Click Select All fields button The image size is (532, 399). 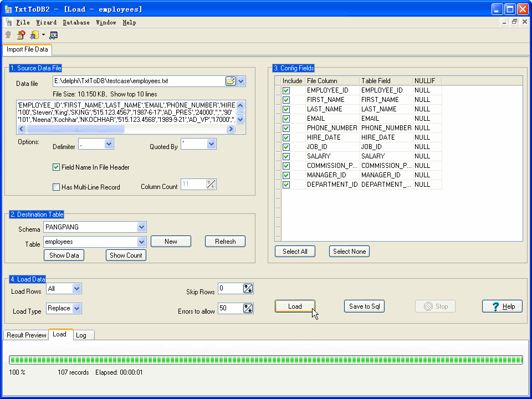coord(295,252)
